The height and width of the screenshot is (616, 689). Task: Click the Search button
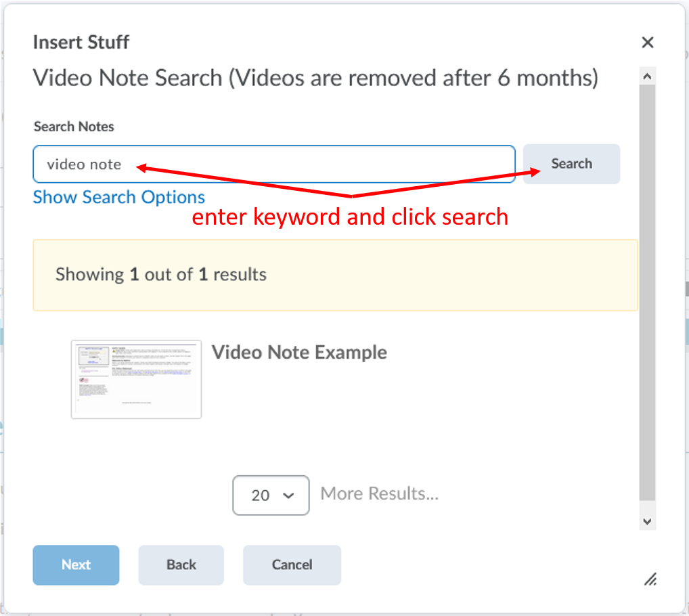coord(571,164)
